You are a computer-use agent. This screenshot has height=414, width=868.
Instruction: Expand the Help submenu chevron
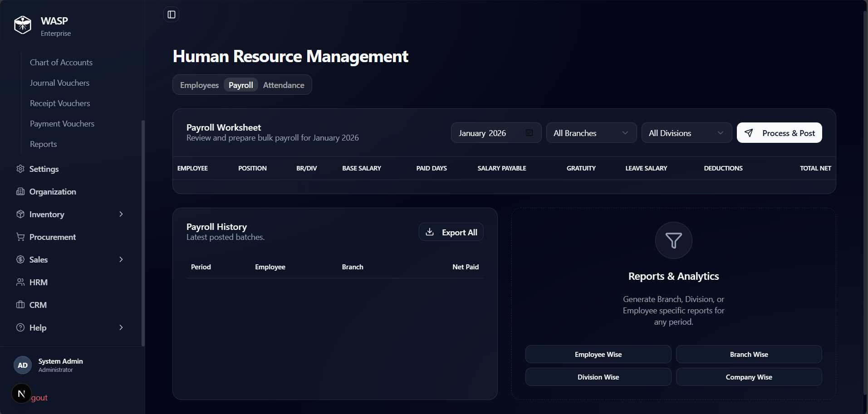(x=121, y=327)
